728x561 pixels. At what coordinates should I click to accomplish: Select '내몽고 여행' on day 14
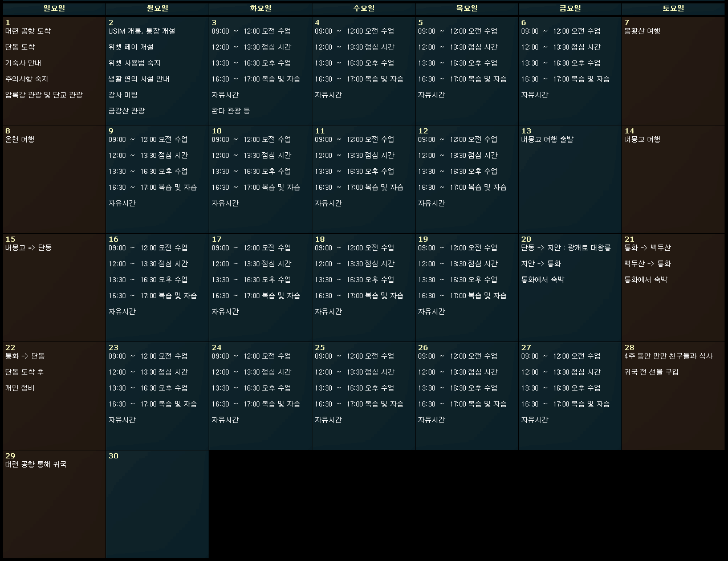tap(642, 140)
